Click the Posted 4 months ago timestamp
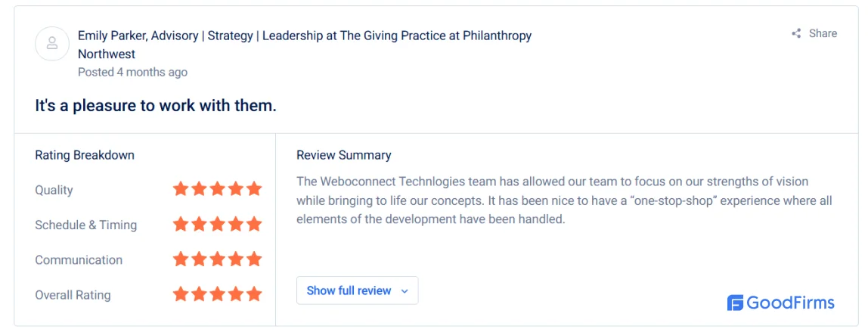The image size is (868, 332). click(x=132, y=72)
